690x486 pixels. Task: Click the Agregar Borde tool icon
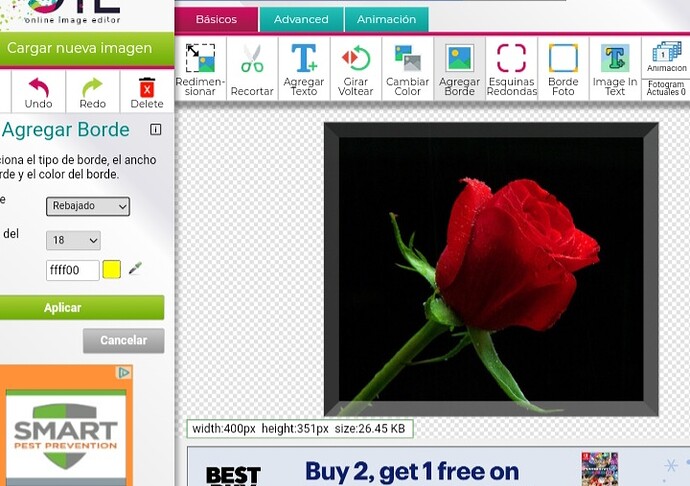pyautogui.click(x=460, y=68)
